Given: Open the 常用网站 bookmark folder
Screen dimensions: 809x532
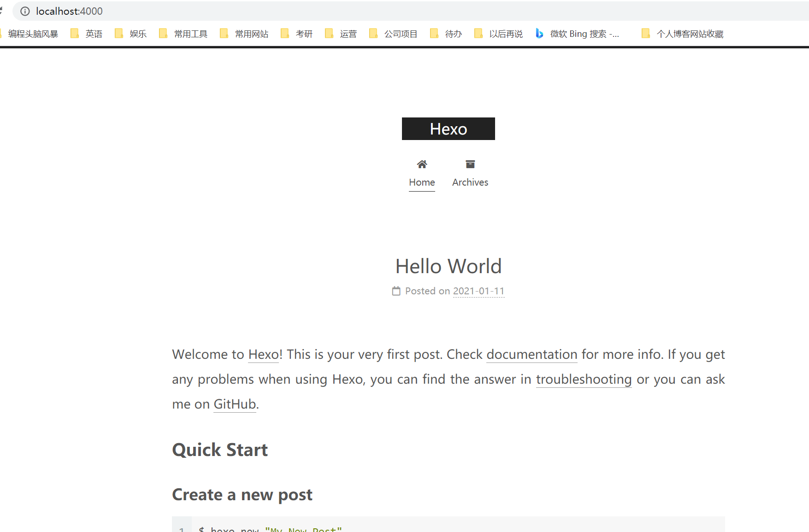Looking at the screenshot, I should pos(244,34).
